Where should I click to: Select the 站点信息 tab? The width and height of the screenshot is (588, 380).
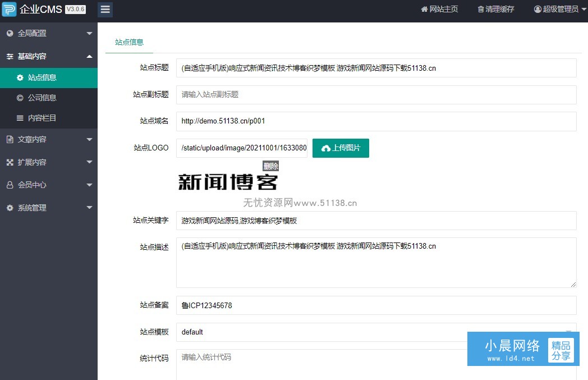tap(129, 42)
